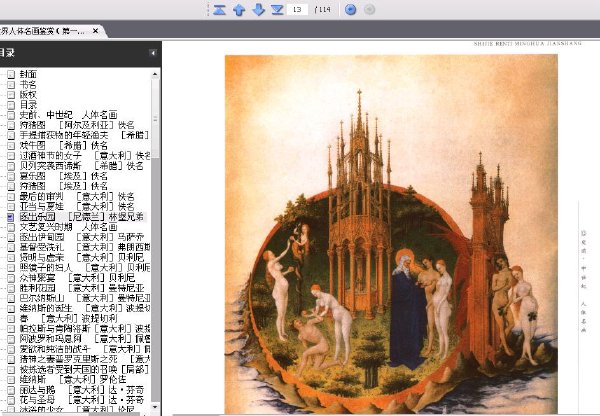Open 文艺复兴时期 人体名画 section
This screenshot has width=600, height=416.
tap(68, 227)
